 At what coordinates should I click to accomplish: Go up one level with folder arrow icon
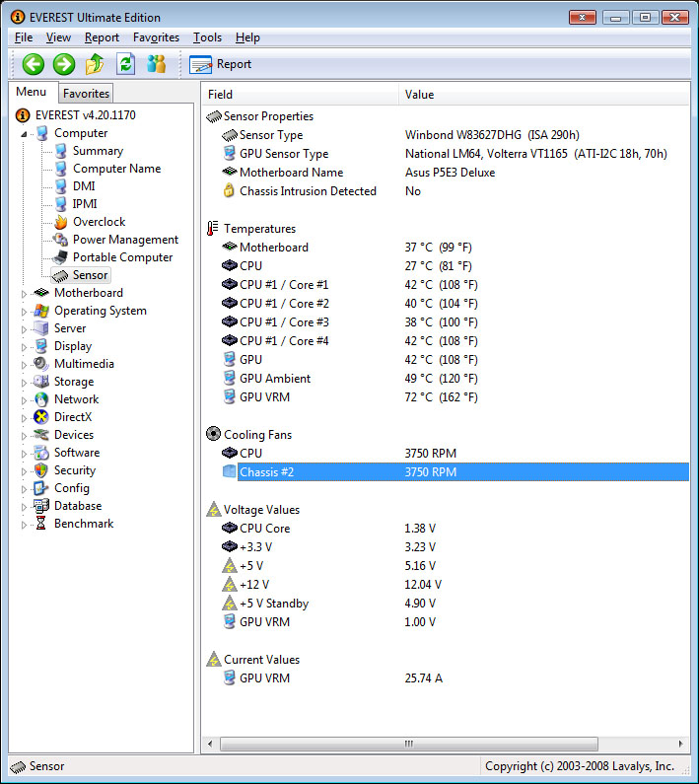pyautogui.click(x=95, y=64)
